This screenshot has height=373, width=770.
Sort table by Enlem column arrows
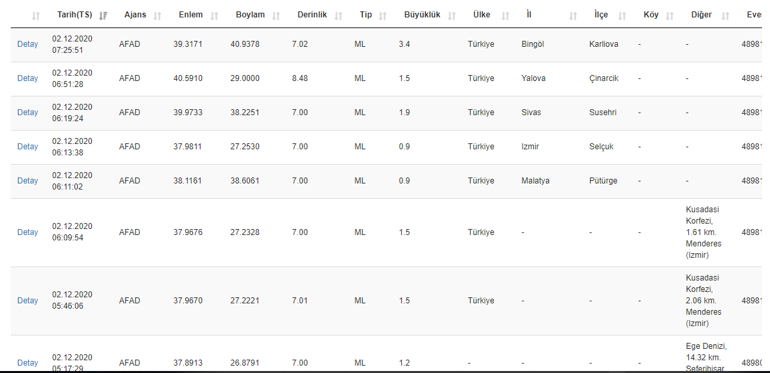point(214,16)
